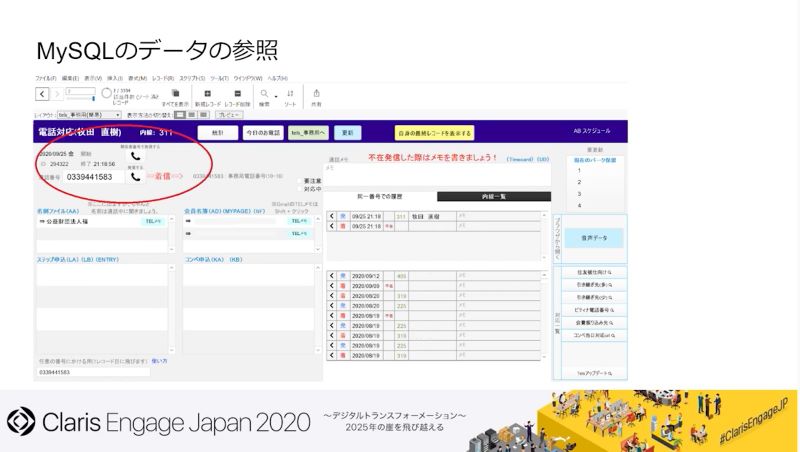Switch to list view layout icon
This screenshot has width=800, height=452.
pyautogui.click(x=191, y=115)
